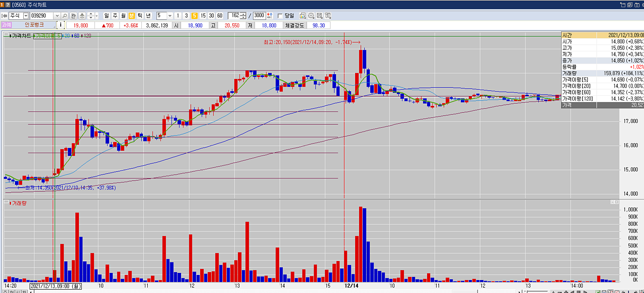
Task: Select the 년 yearly chart period
Action: click(148, 16)
